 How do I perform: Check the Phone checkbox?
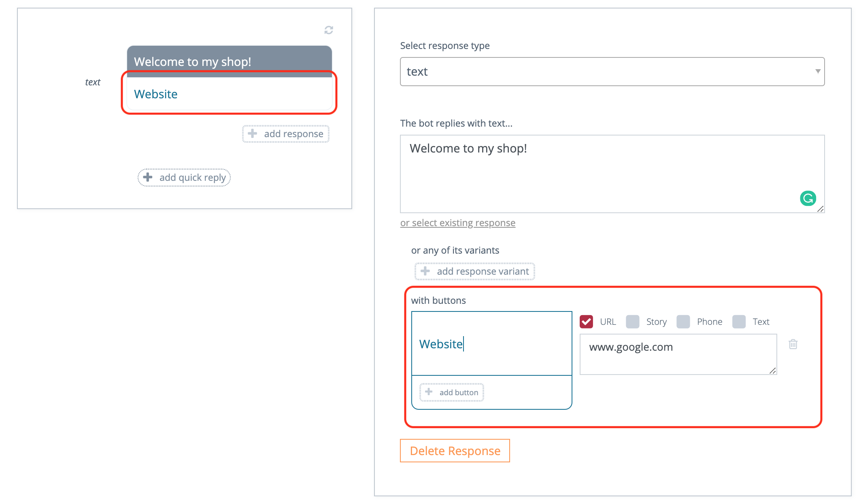[x=683, y=322]
